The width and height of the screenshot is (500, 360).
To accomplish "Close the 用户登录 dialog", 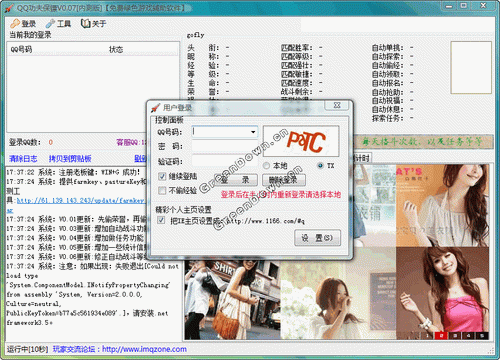I will coord(337,105).
